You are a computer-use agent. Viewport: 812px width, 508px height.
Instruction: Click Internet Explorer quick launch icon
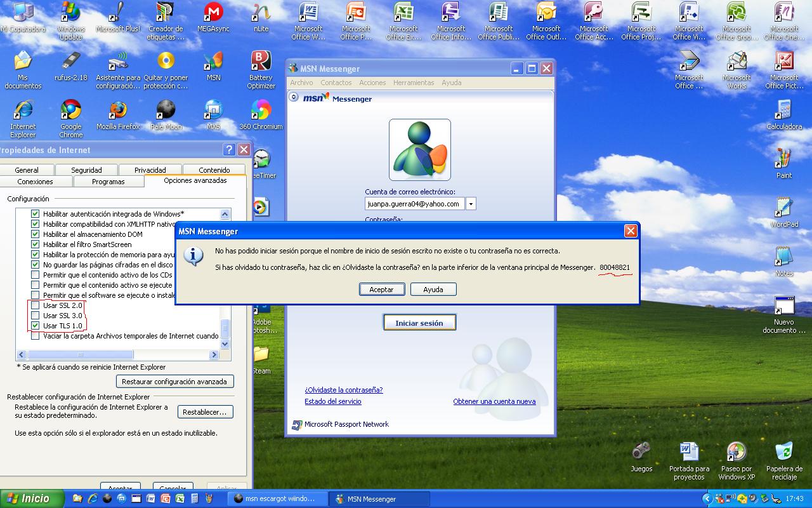click(93, 498)
